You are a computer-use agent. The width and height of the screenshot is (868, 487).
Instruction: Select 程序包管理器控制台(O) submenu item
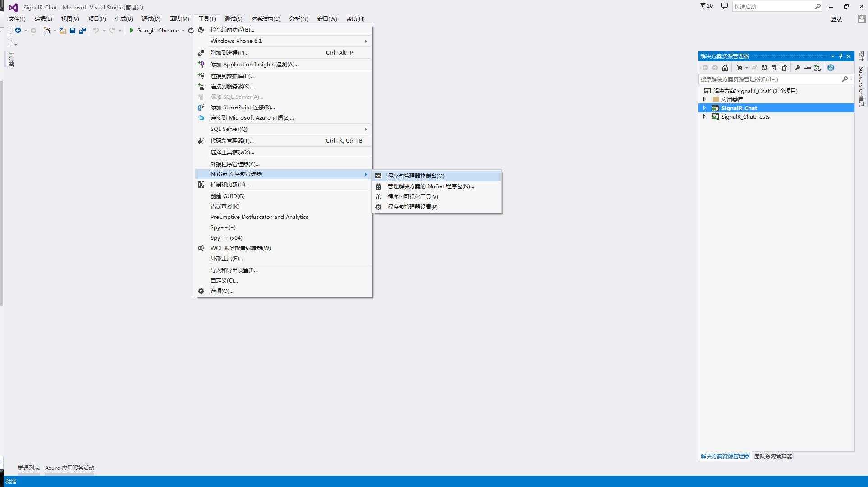tap(437, 176)
